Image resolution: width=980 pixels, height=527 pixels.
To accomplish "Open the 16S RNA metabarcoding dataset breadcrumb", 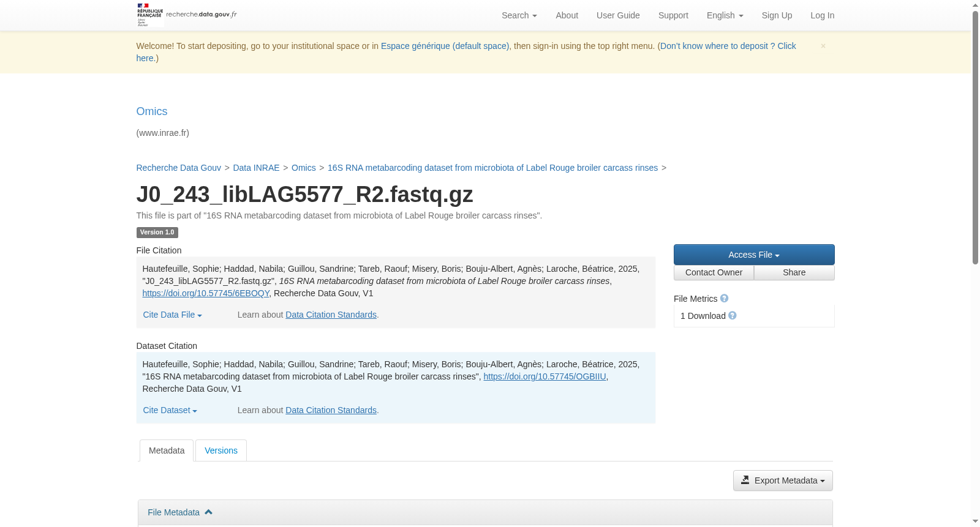I will pos(492,168).
